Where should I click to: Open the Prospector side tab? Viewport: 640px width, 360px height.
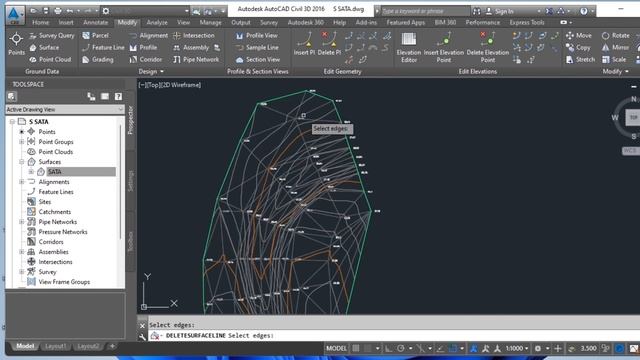click(x=131, y=120)
